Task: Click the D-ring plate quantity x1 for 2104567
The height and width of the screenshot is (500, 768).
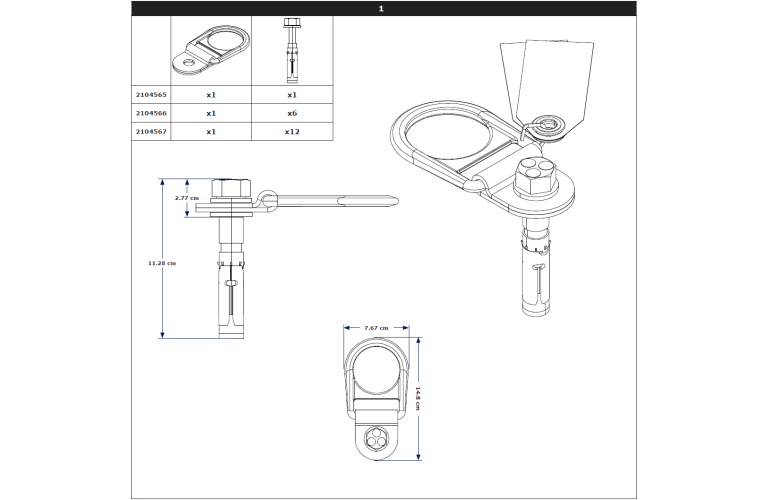Action: (211, 132)
